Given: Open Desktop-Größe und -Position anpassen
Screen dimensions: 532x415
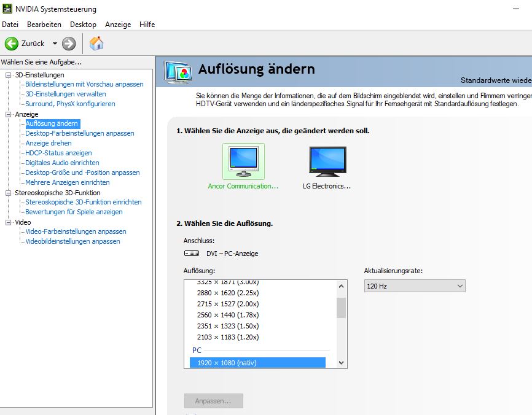Looking at the screenshot, I should [82, 173].
